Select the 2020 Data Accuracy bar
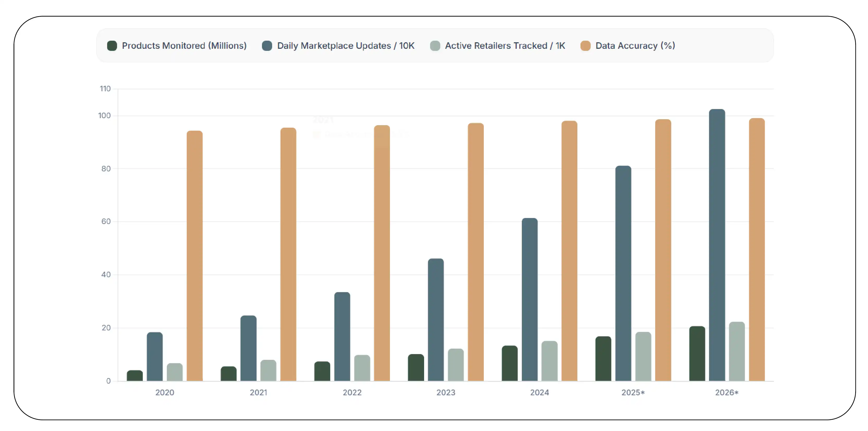This screenshot has width=868, height=431. tap(194, 256)
